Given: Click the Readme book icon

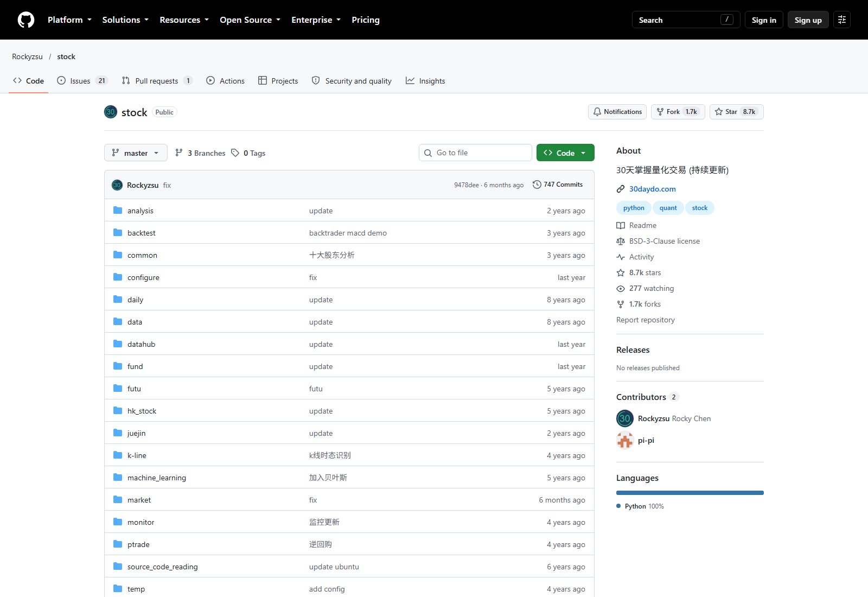Looking at the screenshot, I should tap(621, 225).
